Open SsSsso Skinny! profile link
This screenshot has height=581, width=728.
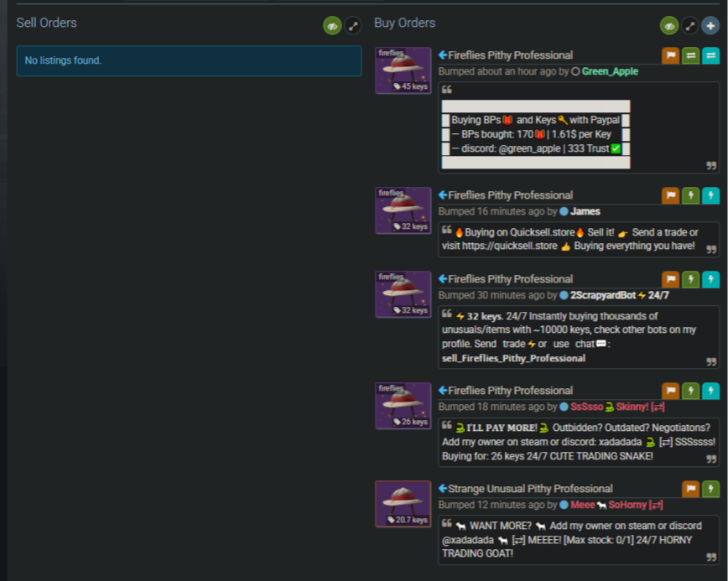point(617,407)
